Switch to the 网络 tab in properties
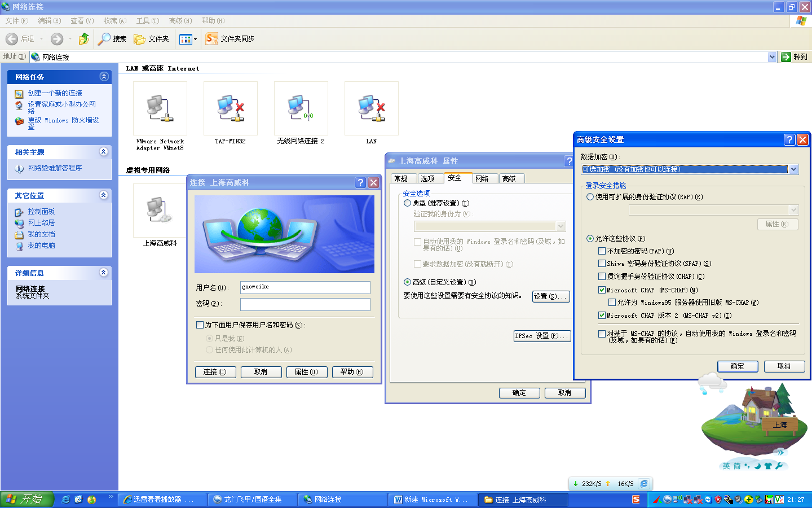The width and height of the screenshot is (812, 508). coord(482,178)
